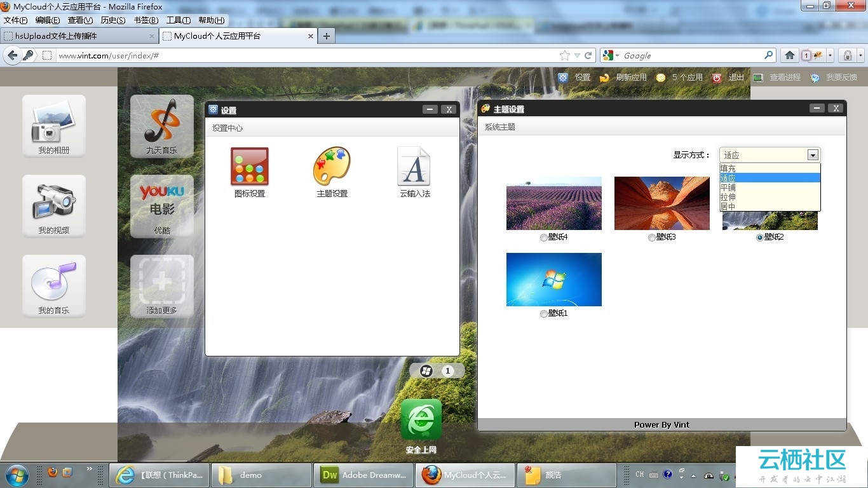Image resolution: width=868 pixels, height=488 pixels.
Task: Click the 添加更多 add more apps tile
Action: click(x=162, y=286)
